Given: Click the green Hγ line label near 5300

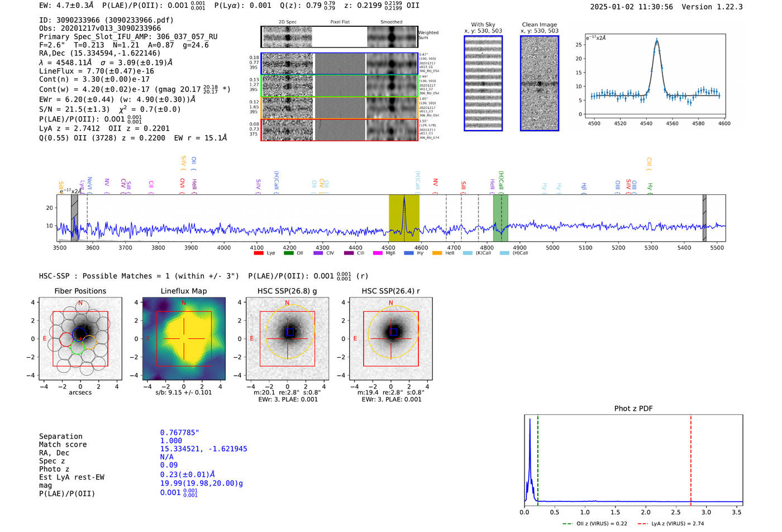Looking at the screenshot, I should point(650,188).
